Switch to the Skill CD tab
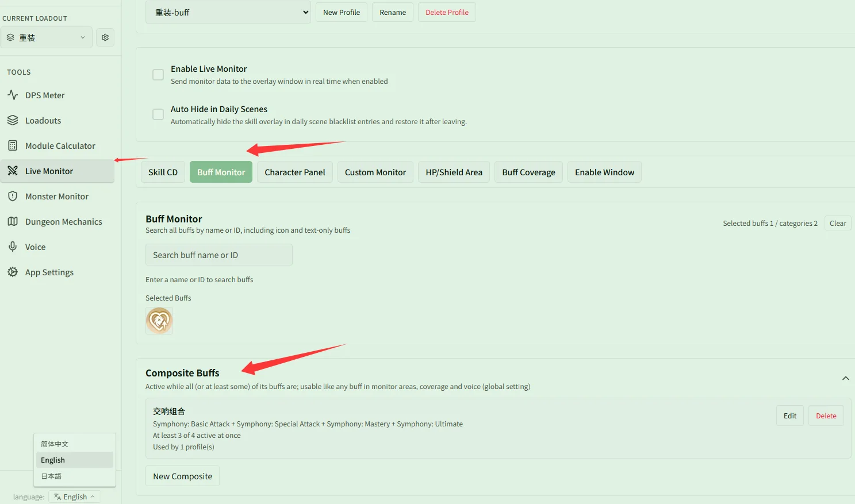The image size is (855, 504). click(163, 172)
